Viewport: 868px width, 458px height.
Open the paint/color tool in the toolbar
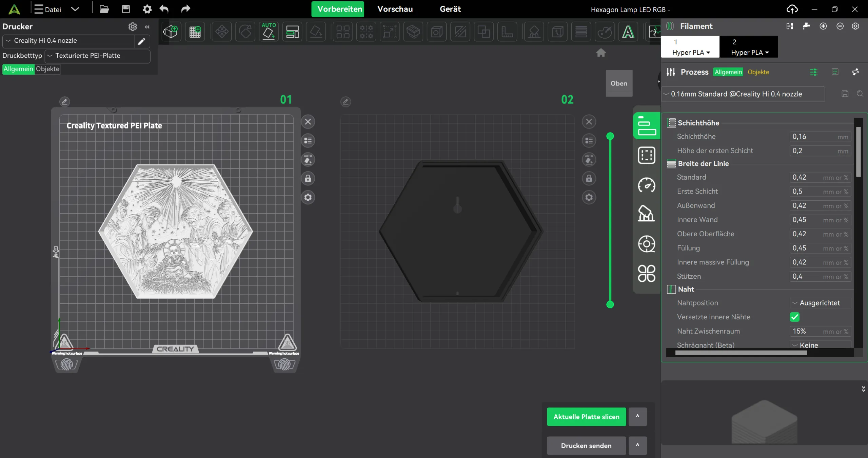click(x=605, y=32)
